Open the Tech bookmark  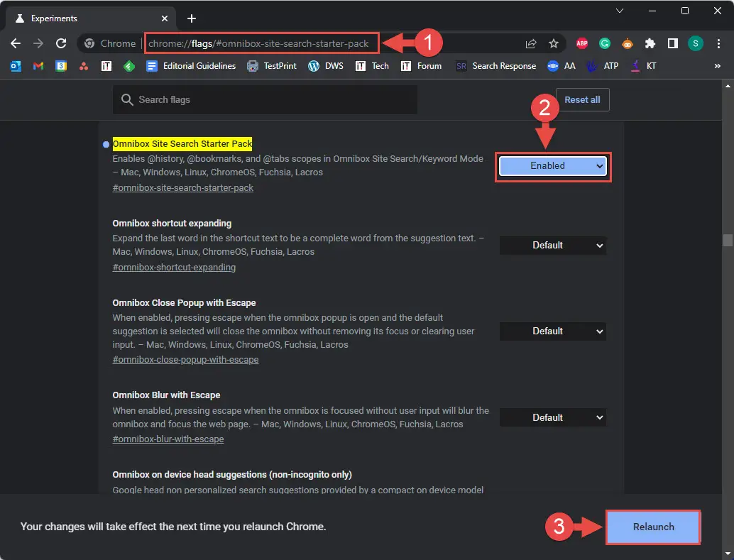pyautogui.click(x=372, y=66)
